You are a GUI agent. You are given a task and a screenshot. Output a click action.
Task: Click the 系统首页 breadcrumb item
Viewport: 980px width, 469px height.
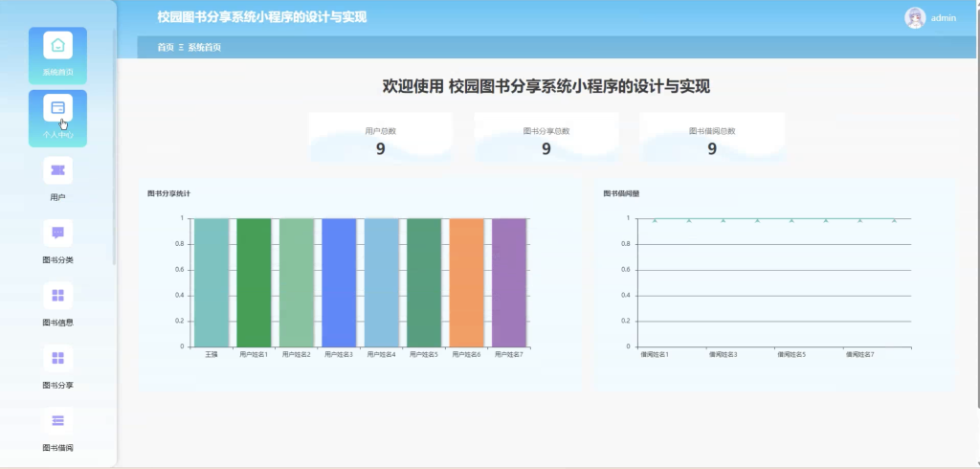(205, 47)
